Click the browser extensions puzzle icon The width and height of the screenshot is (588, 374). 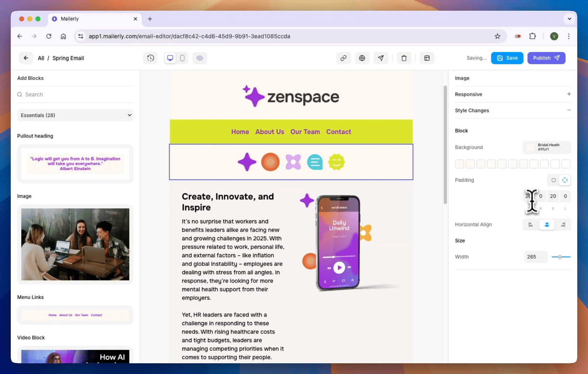[x=533, y=36]
